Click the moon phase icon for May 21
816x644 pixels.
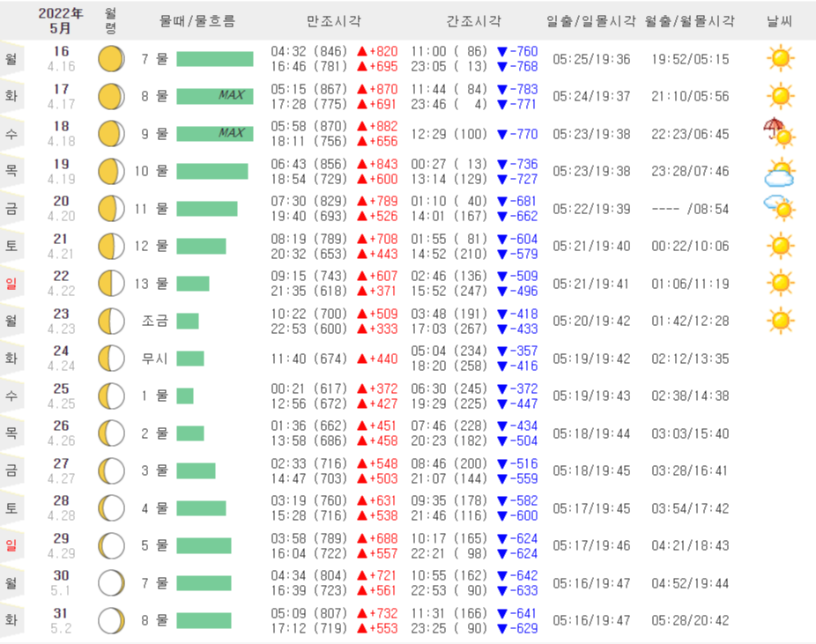pos(111,246)
